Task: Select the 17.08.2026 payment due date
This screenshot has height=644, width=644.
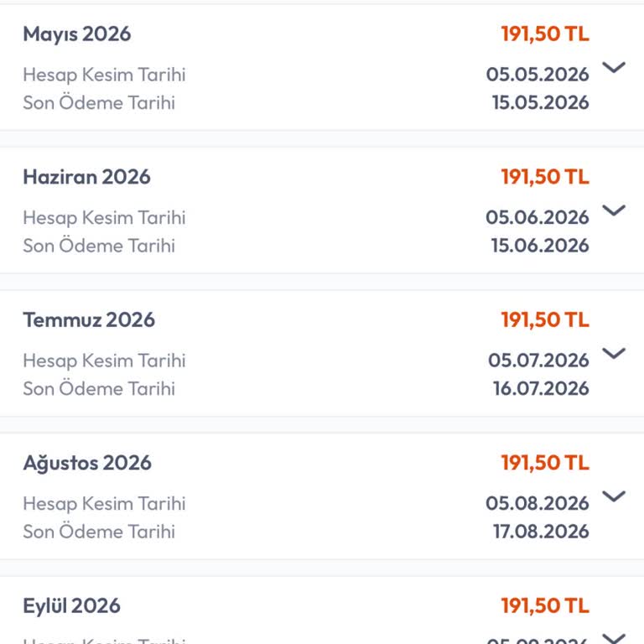Action: pos(541,532)
